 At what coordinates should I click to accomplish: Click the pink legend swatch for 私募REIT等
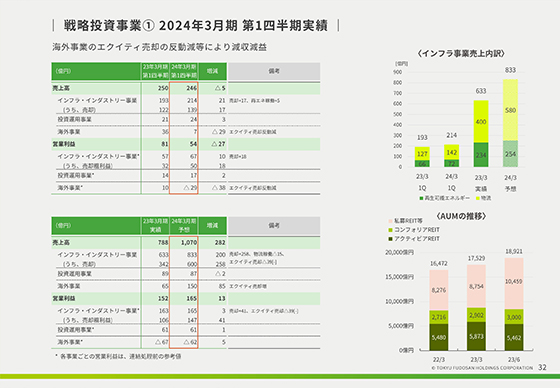tap(390, 221)
